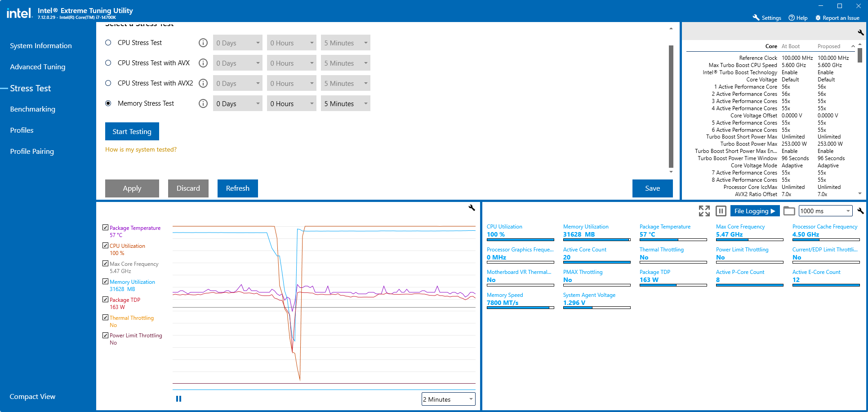This screenshot has width=868, height=412.
Task: Click the Core settings list scrollbar
Action: (860, 55)
